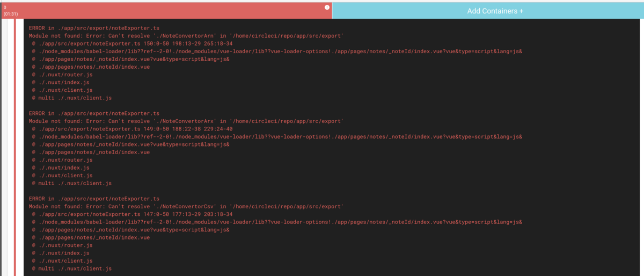Click the "Can't resolve './NoteConvertorArn'" error line
644x276 pixels.
point(186,35)
